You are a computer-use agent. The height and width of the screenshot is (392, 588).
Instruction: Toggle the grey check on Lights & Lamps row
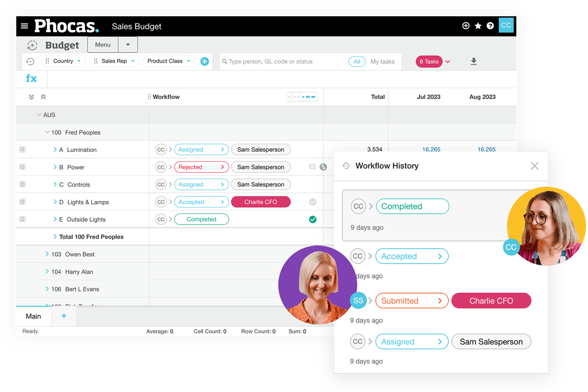[313, 202]
